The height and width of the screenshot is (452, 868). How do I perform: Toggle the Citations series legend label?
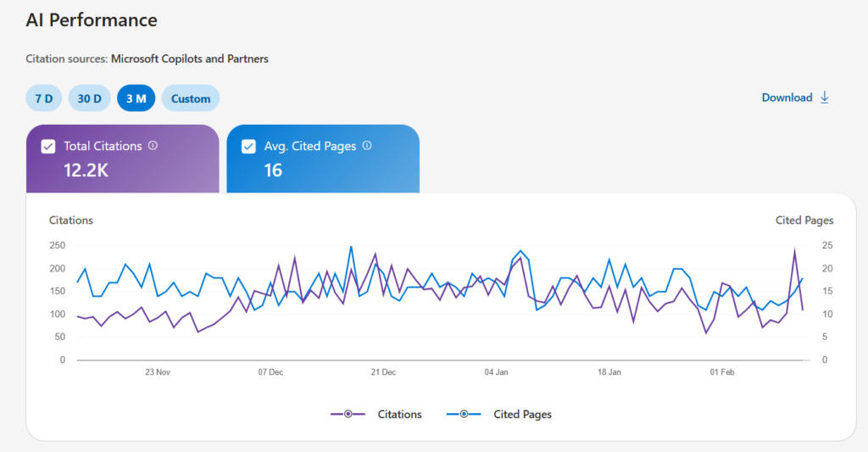(399, 415)
